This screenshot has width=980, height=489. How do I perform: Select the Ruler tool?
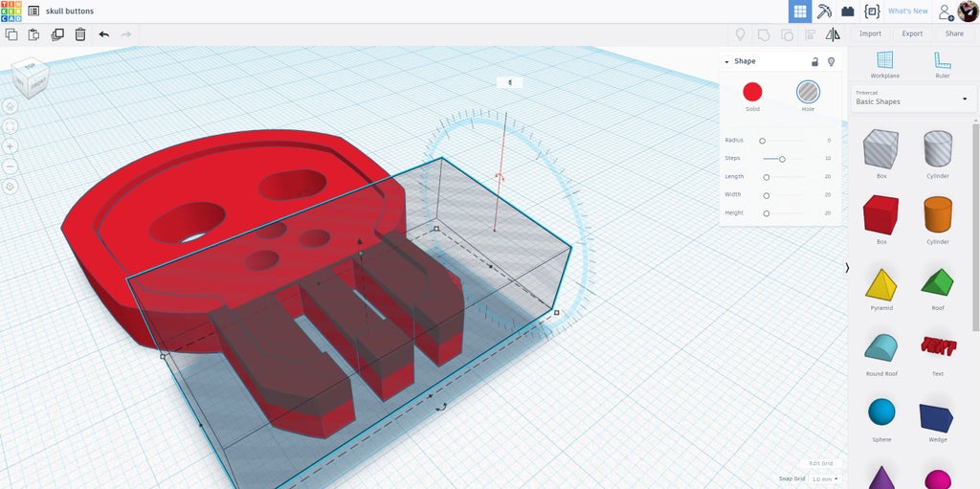click(x=942, y=64)
